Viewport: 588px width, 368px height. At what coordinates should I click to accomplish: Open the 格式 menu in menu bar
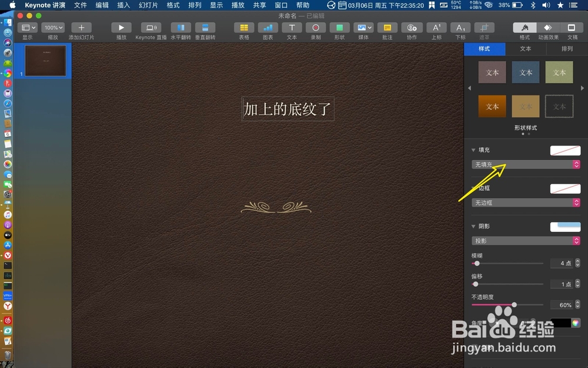(x=173, y=5)
